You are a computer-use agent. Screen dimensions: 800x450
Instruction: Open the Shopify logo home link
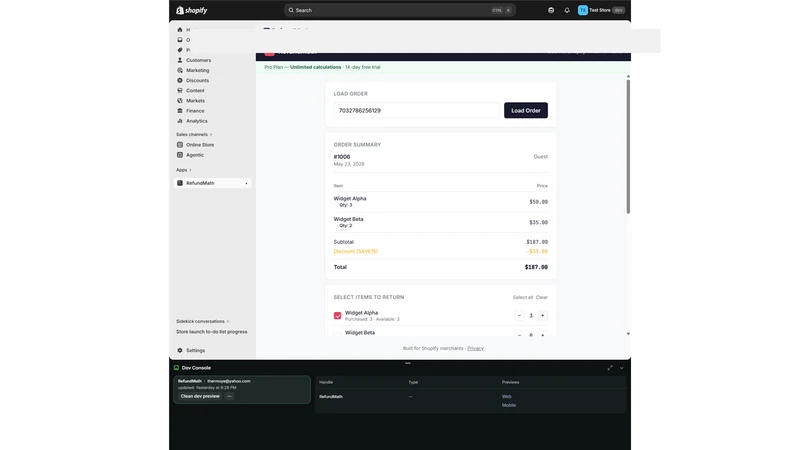coord(192,10)
